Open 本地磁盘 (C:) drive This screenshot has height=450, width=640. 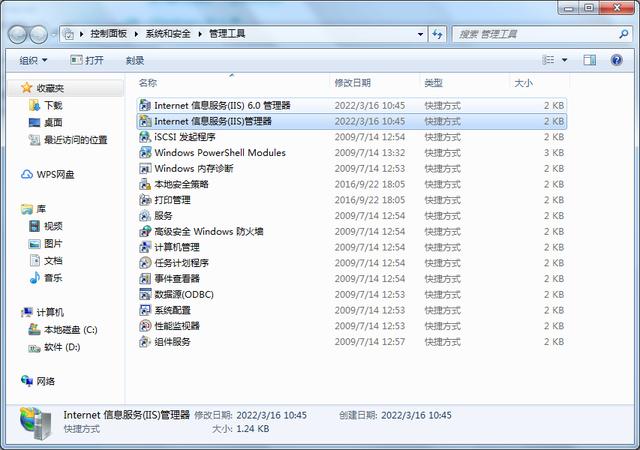pos(63,330)
